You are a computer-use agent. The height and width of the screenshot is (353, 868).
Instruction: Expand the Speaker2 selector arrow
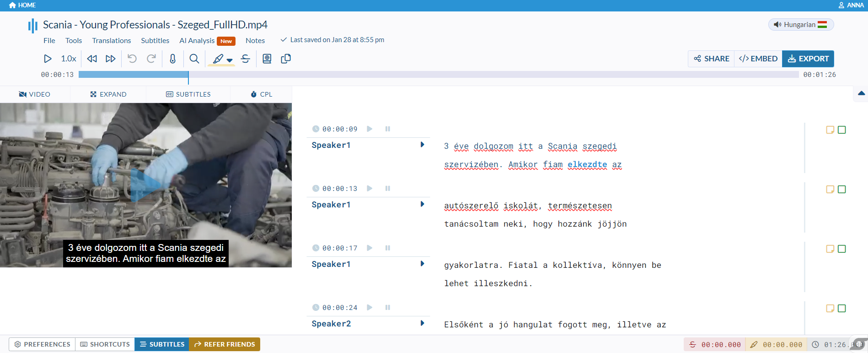point(422,323)
